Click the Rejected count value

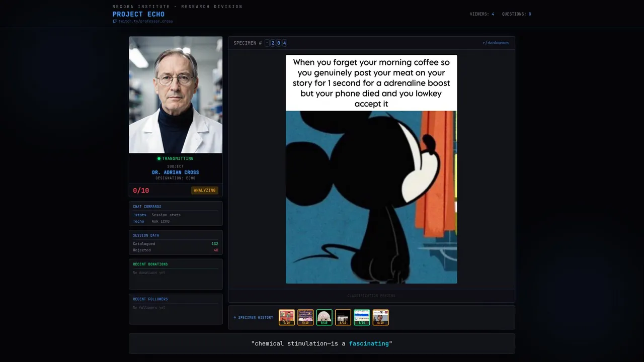216,250
